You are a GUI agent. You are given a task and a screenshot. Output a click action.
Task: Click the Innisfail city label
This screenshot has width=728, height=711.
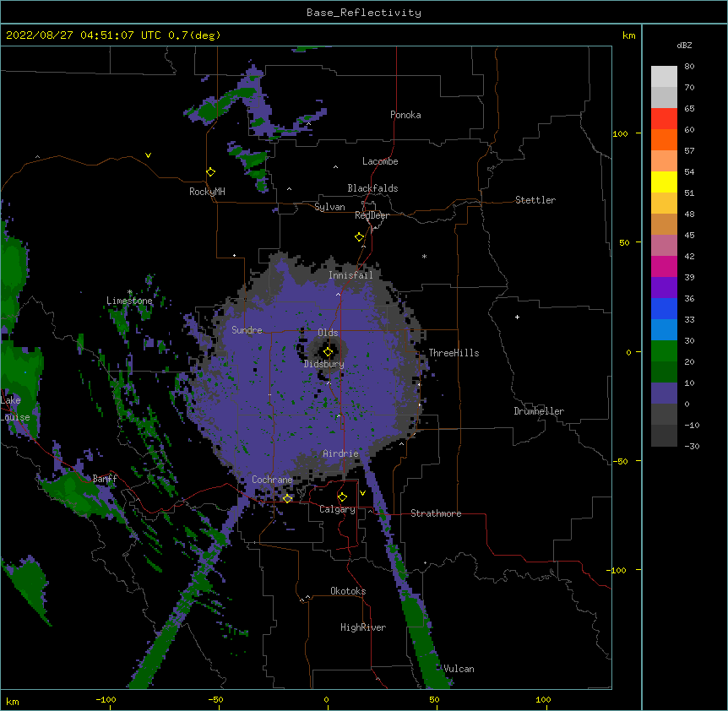coord(350,275)
